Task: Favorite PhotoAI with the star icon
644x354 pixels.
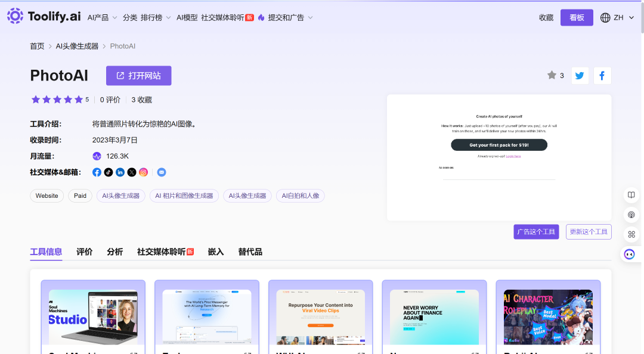Action: coord(552,75)
